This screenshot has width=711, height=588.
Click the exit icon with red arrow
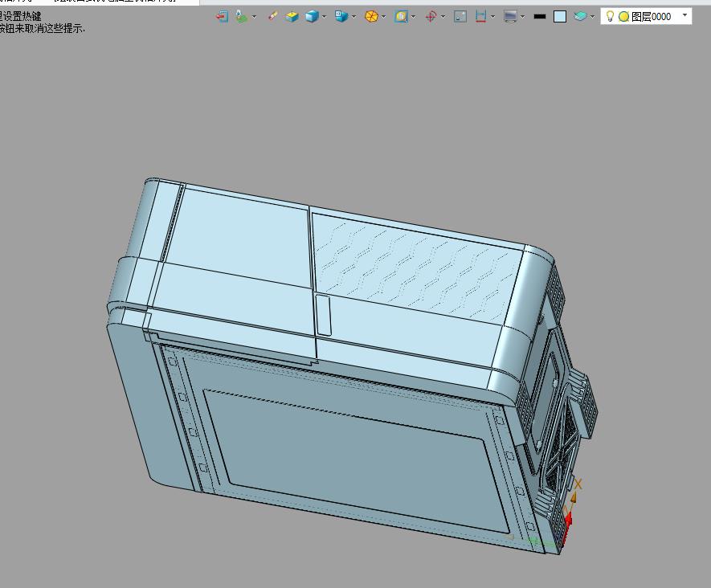coord(223,16)
